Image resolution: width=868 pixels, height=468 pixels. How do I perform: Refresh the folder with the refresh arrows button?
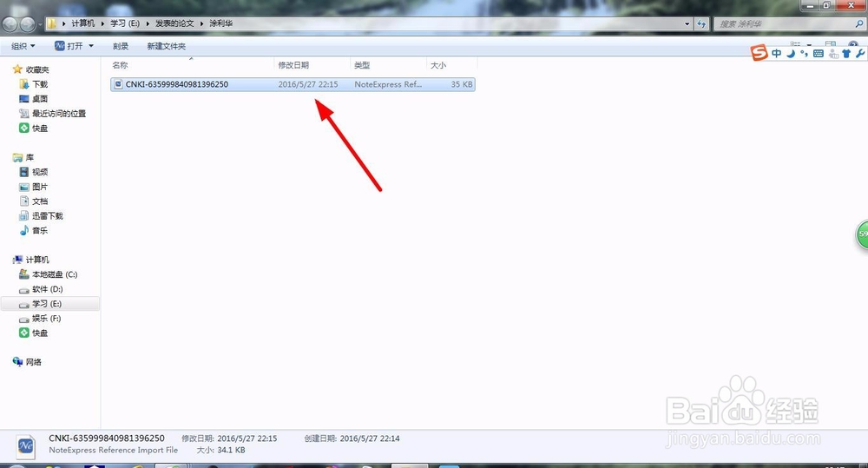click(702, 23)
